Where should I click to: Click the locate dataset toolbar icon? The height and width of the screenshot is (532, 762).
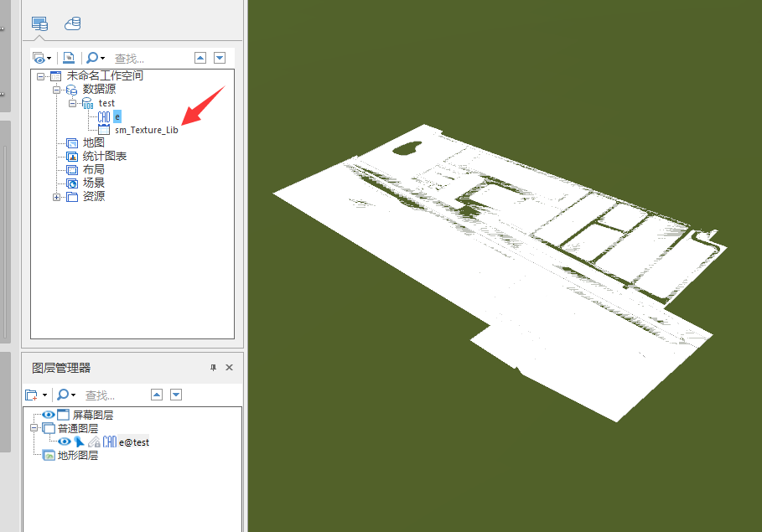click(x=69, y=58)
